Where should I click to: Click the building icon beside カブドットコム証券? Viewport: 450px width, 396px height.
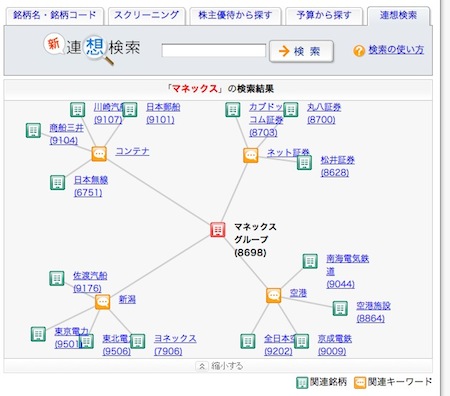point(233,110)
